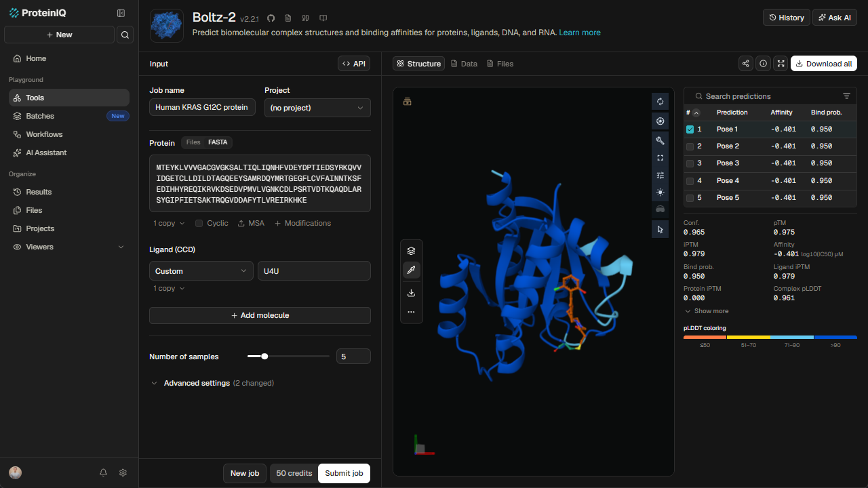
Task: Click Download all button
Action: click(x=824, y=64)
